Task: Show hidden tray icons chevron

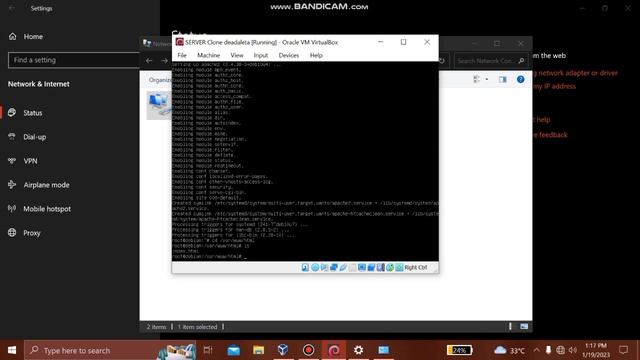Action: (536, 350)
